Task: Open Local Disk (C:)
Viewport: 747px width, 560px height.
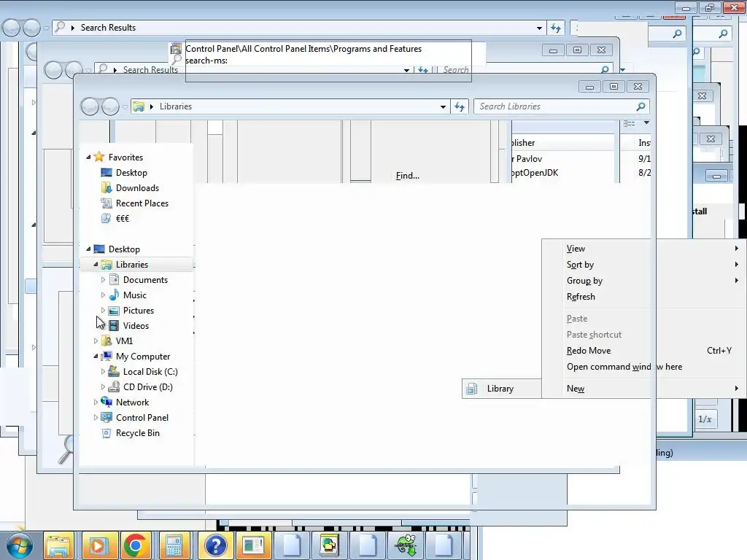Action: (150, 371)
